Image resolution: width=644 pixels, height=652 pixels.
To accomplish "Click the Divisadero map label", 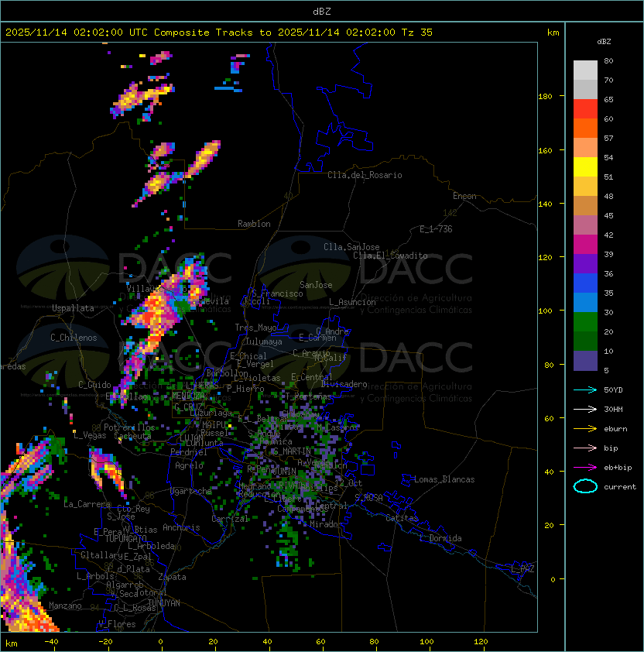I will (x=344, y=384).
